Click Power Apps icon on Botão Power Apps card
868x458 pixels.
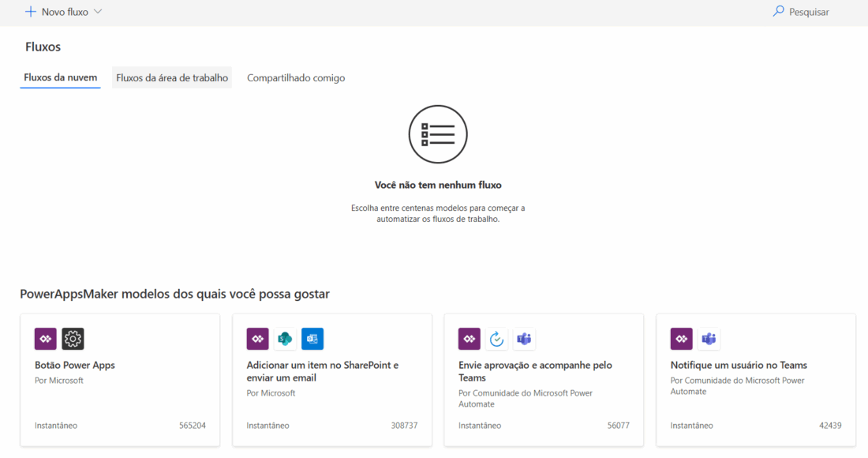click(46, 339)
